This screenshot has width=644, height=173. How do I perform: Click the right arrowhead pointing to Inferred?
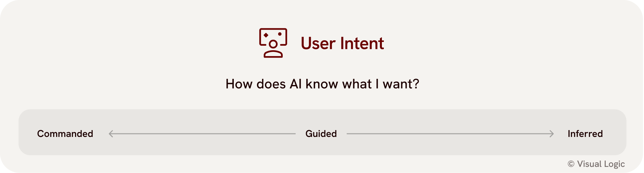point(552,134)
